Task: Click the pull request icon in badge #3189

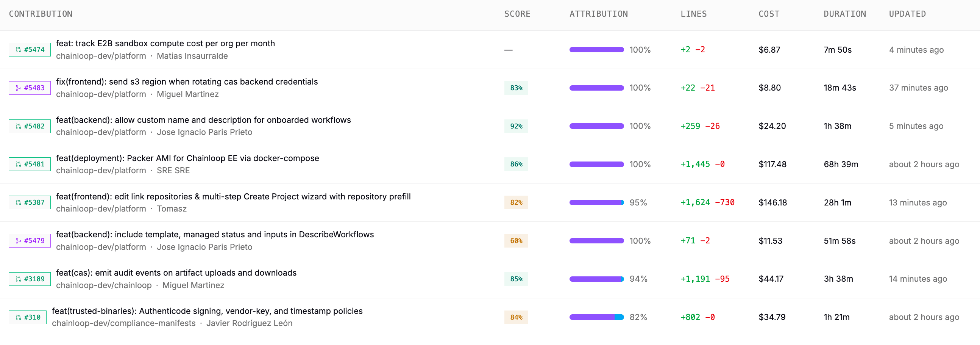Action: tap(18, 279)
